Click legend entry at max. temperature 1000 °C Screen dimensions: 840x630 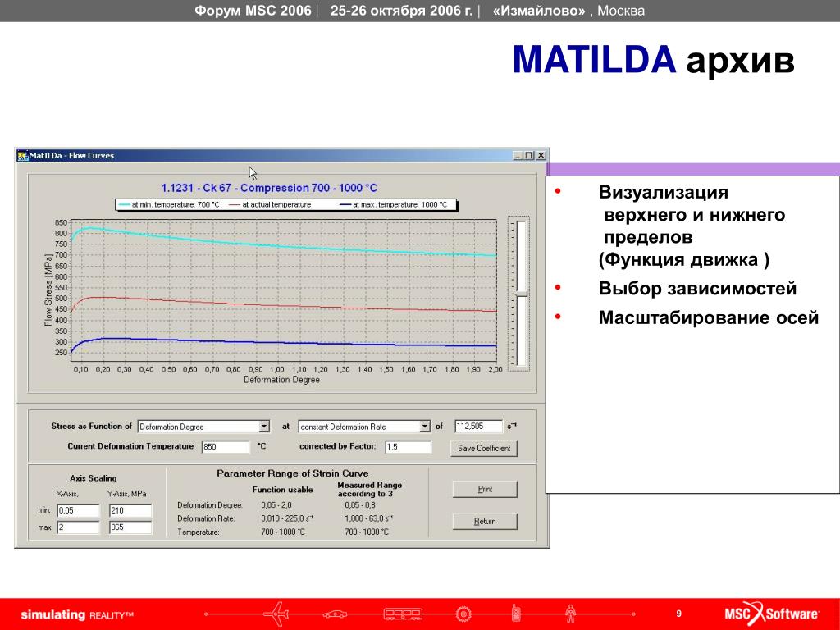pyautogui.click(x=393, y=204)
